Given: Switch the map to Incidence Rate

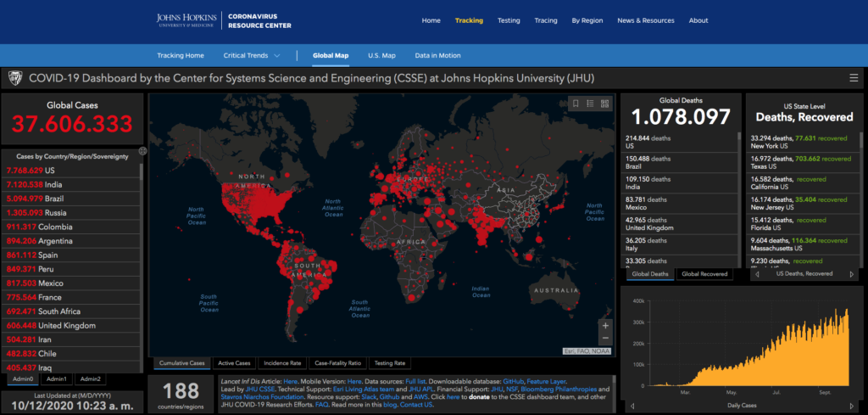Looking at the screenshot, I should pos(282,363).
